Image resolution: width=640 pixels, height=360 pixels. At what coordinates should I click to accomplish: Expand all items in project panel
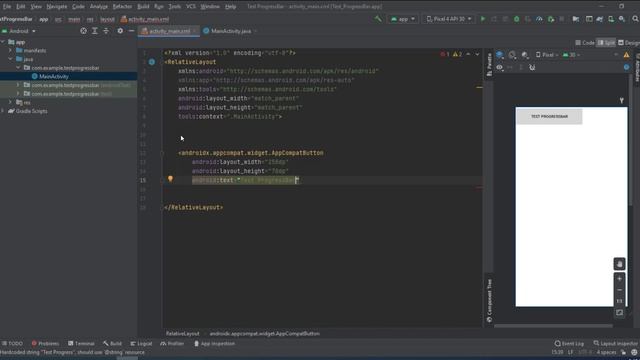coord(95,31)
